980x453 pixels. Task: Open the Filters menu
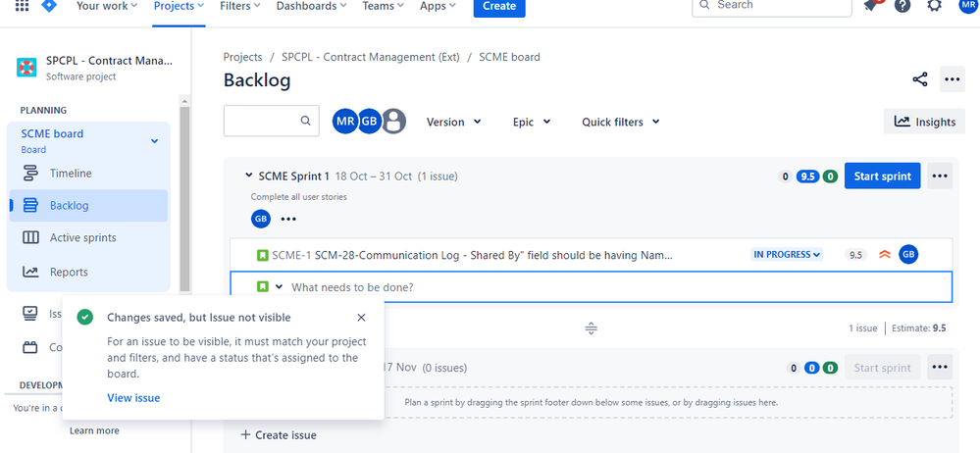tap(240, 6)
